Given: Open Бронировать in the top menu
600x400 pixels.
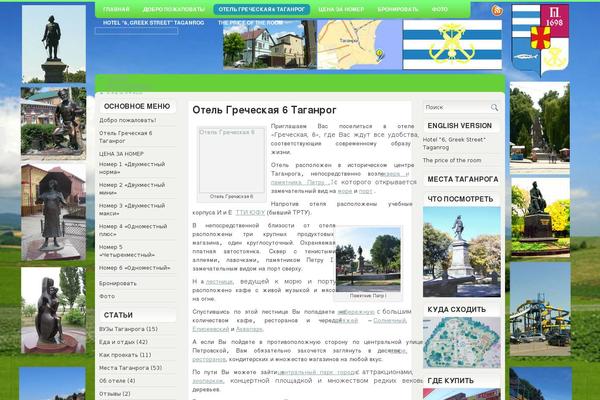Looking at the screenshot, I should [x=398, y=9].
